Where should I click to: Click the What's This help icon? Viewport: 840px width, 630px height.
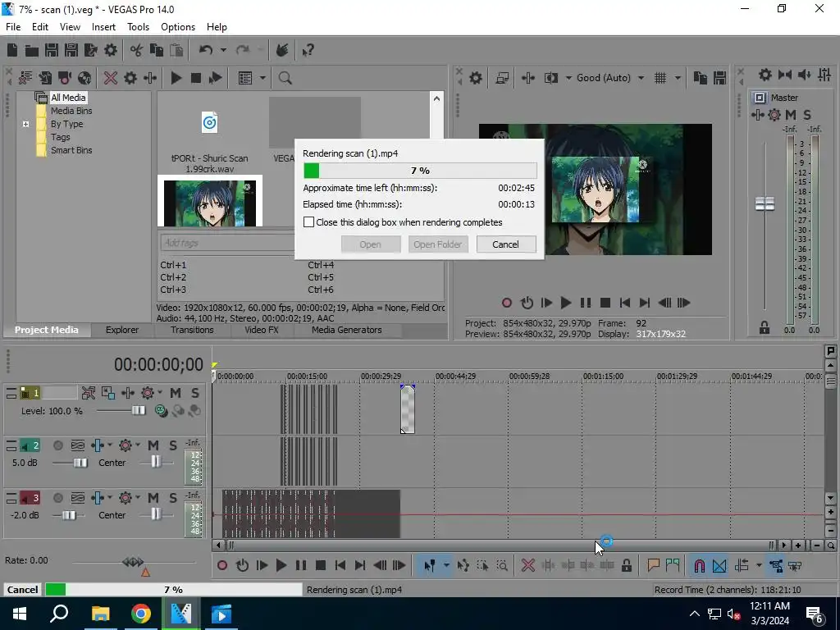tap(308, 50)
